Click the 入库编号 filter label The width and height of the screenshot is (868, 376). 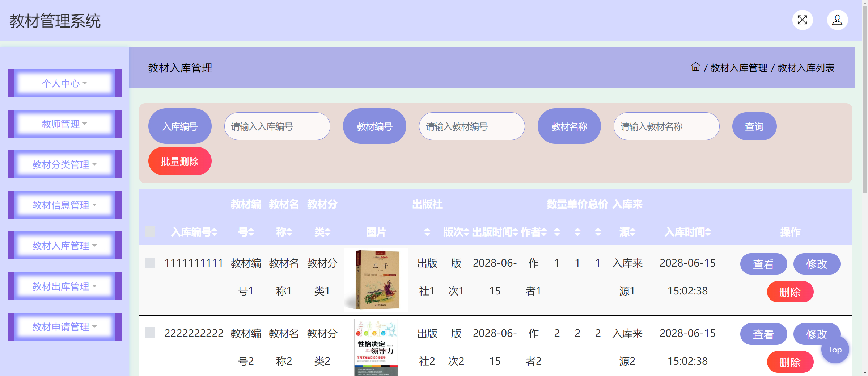point(180,126)
